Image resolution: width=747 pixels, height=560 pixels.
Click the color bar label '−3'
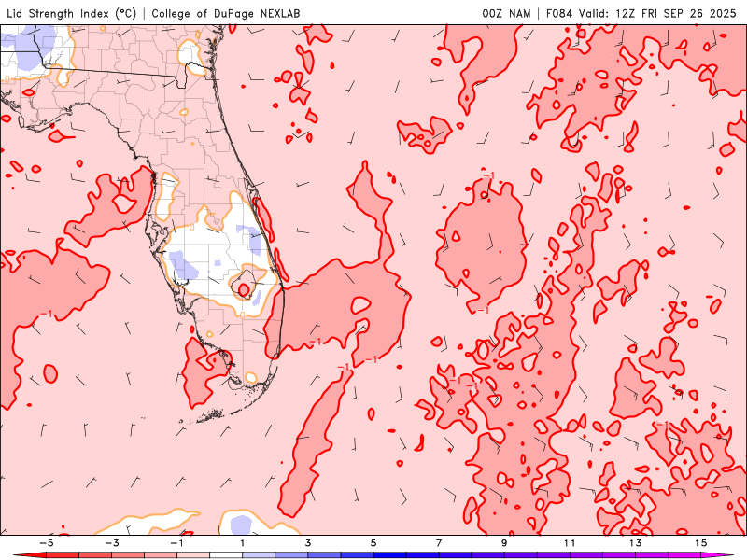pos(111,543)
